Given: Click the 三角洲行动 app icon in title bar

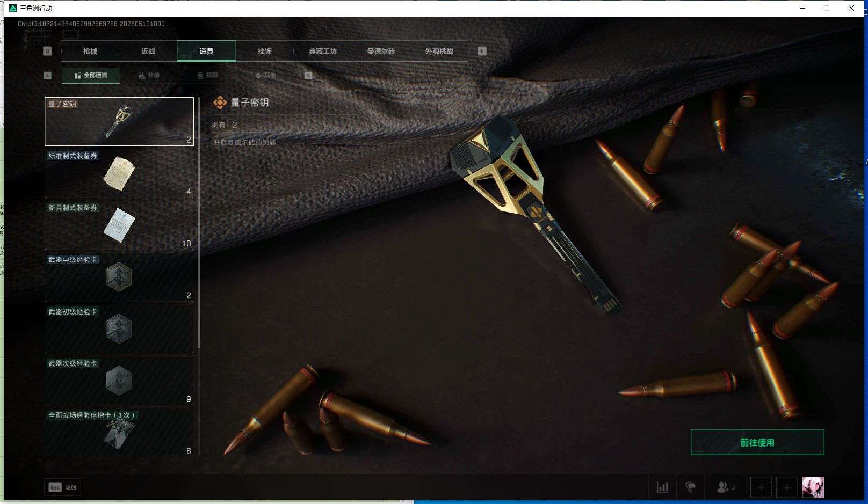Looking at the screenshot, I should [13, 8].
